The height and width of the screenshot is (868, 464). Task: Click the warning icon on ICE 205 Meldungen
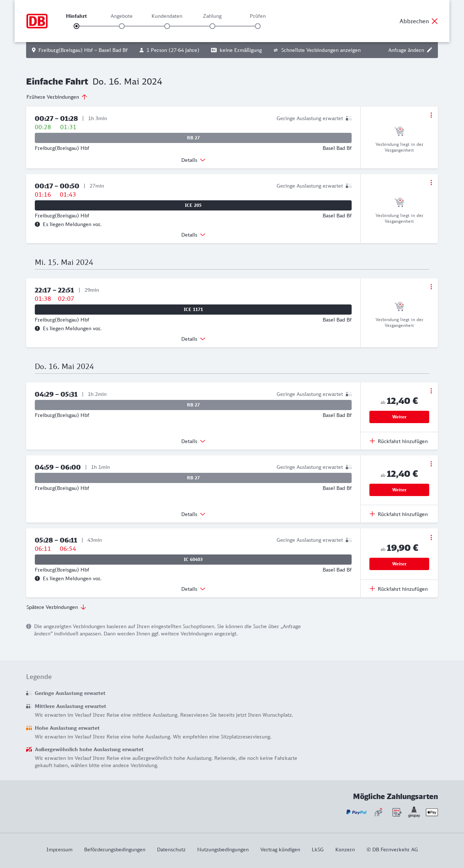click(x=37, y=224)
